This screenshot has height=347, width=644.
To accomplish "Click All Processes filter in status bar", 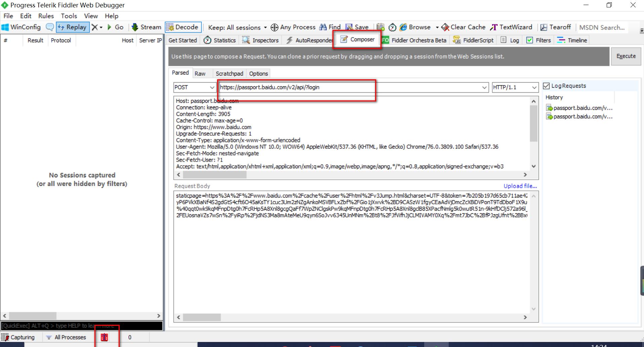I will [x=66, y=337].
